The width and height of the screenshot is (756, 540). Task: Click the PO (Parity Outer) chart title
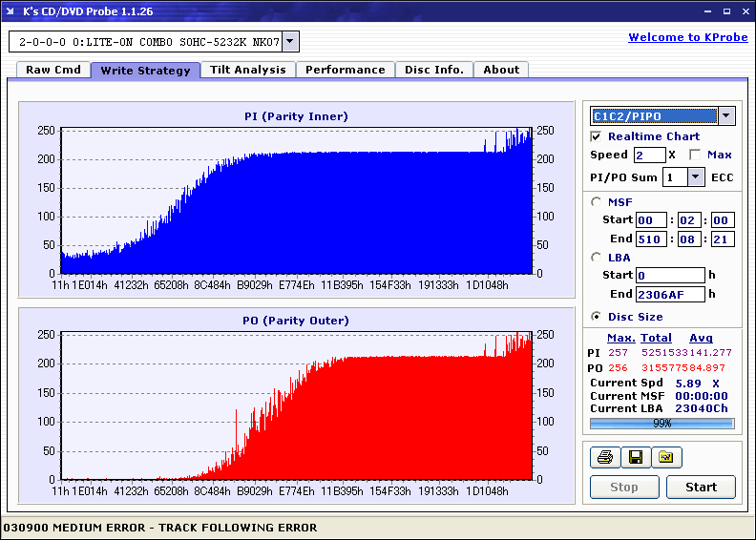pos(296,321)
